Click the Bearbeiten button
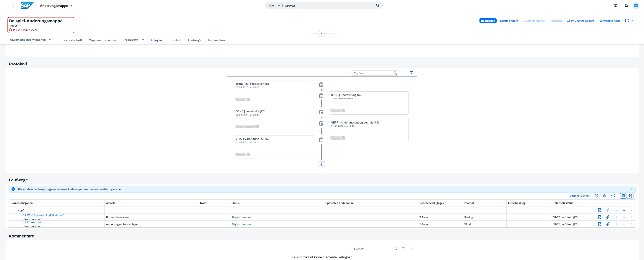Image resolution: width=644 pixels, height=260 pixels. (488, 21)
